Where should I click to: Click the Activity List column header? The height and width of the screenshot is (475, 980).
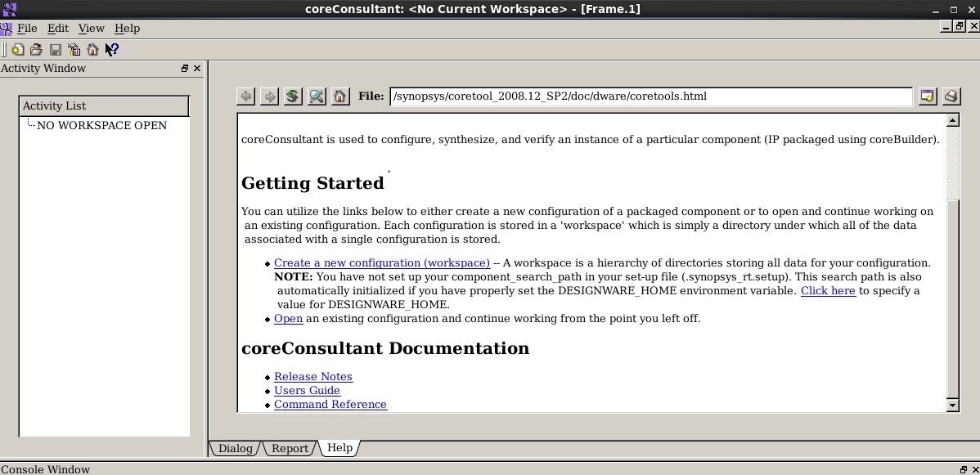pyautogui.click(x=104, y=106)
